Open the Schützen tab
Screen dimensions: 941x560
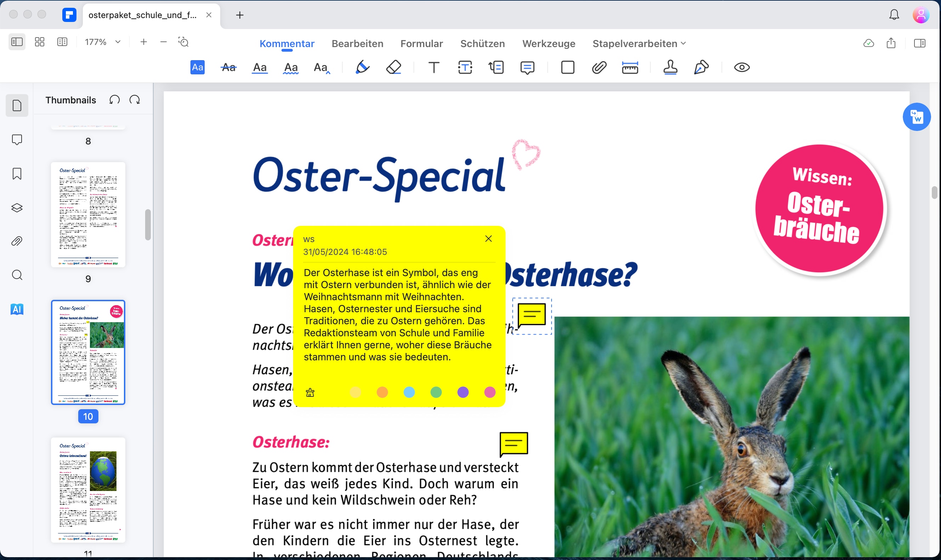tap(482, 44)
